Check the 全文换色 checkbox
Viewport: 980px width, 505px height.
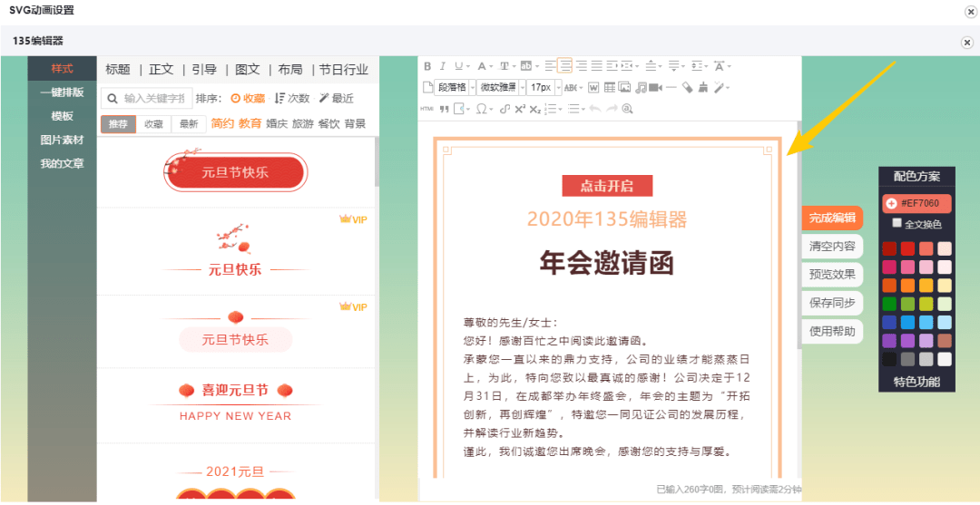897,223
